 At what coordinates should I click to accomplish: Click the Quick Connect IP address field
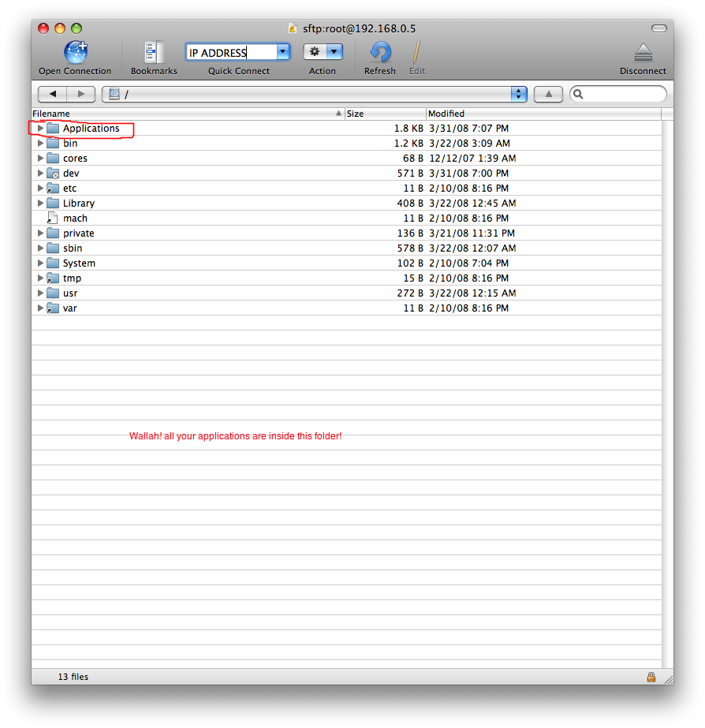tap(231, 52)
